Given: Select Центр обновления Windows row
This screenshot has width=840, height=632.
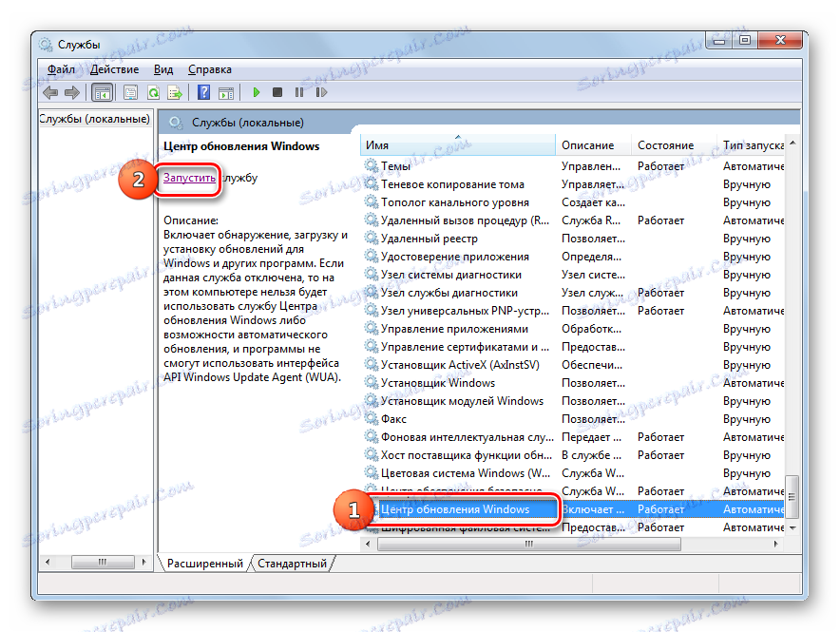Looking at the screenshot, I should tap(572, 509).
